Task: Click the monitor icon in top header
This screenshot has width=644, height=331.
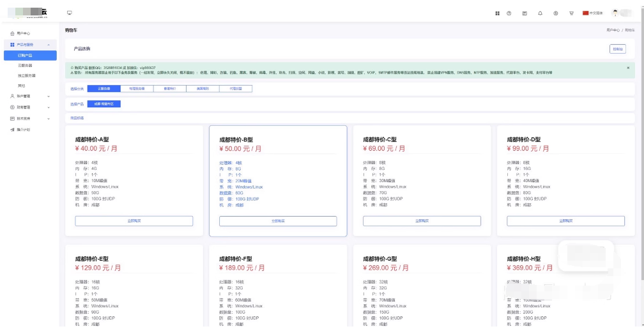Action: [70, 13]
